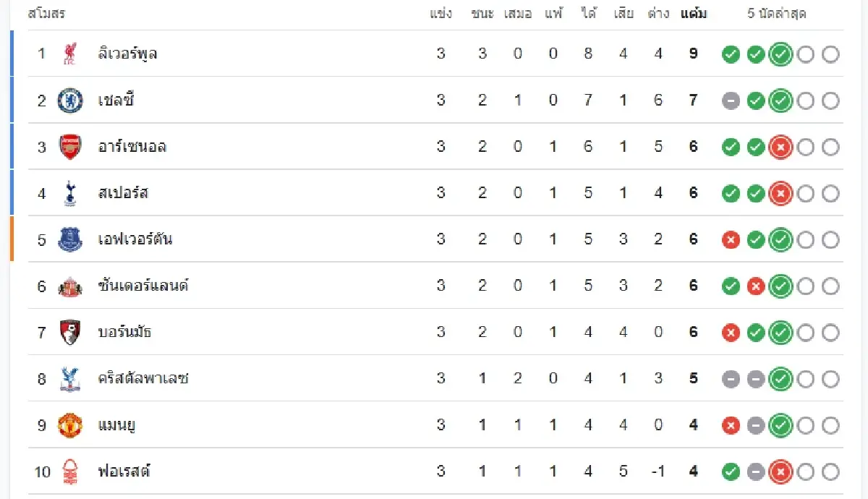Click the 5 นัดล่าสุด column header
This screenshot has height=499, width=868.
[x=778, y=14]
